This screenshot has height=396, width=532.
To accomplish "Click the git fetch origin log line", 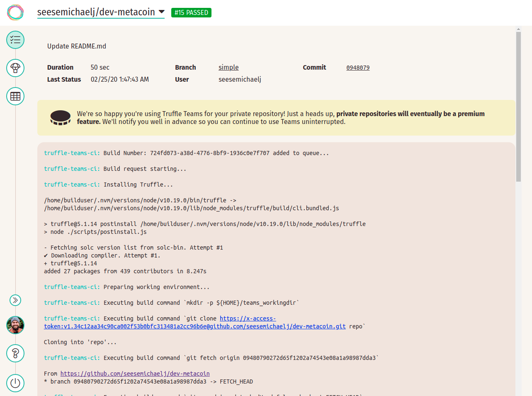I will [211, 358].
